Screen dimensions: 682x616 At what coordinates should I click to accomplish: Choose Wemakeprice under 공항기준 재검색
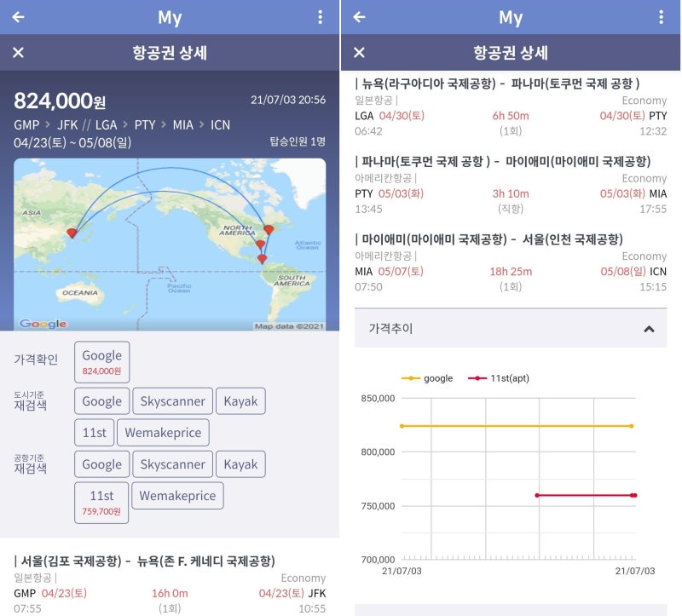pos(177,496)
